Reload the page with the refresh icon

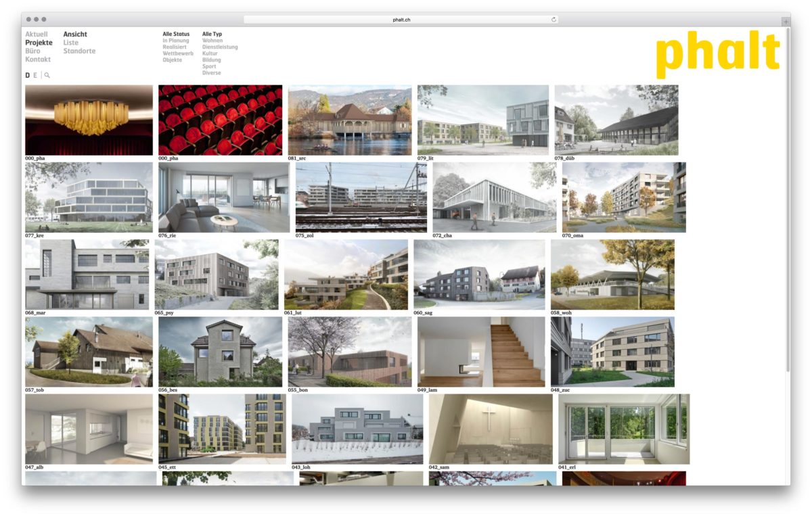click(554, 20)
